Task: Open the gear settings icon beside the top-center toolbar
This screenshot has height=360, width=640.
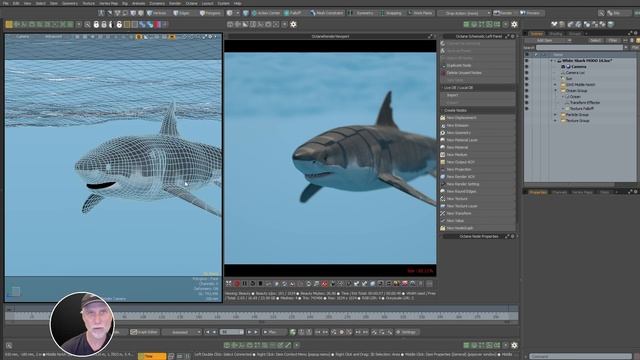Action: 293,24
